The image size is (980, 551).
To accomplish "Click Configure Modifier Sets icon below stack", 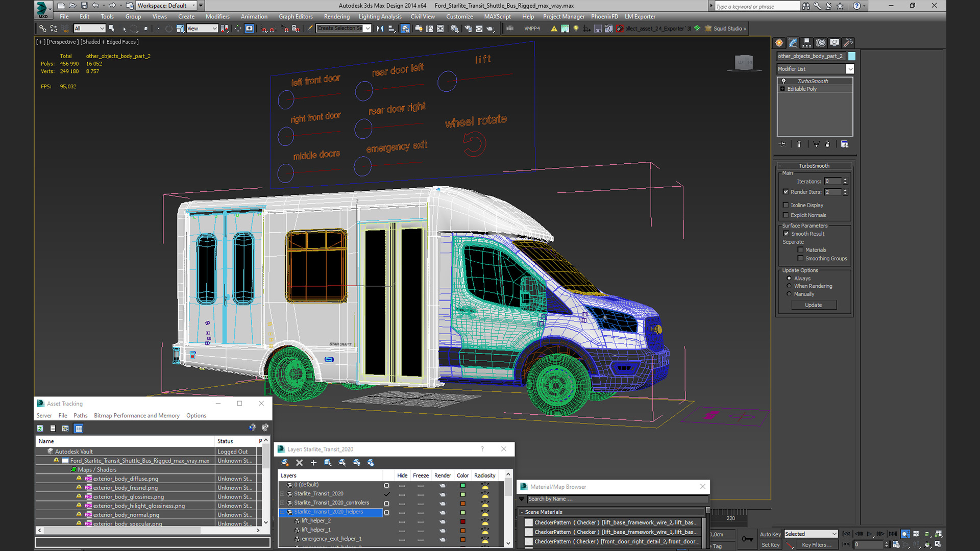I will point(845,144).
